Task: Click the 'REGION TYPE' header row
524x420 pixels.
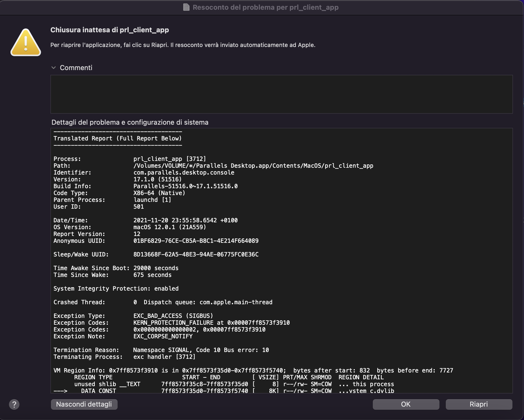Action: [x=229, y=377]
